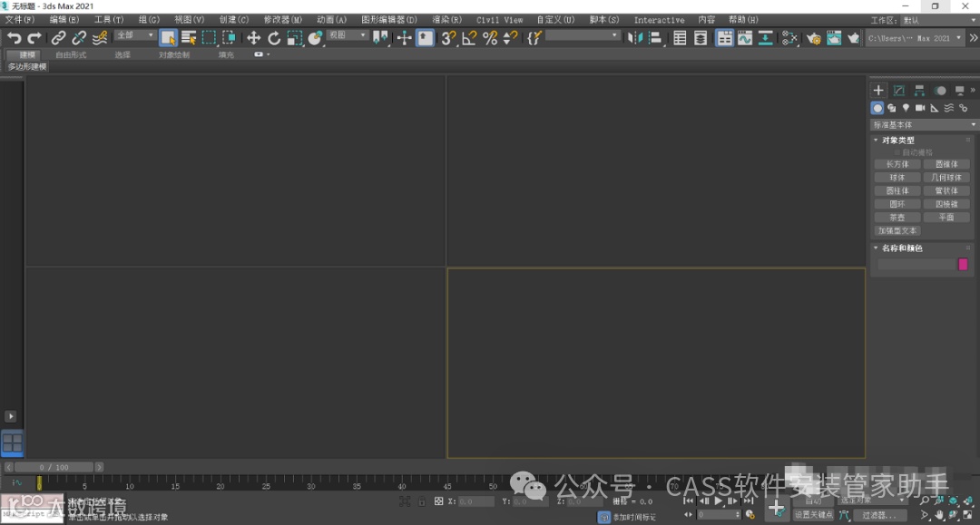
Task: Toggle the Spinner Snap button
Action: click(x=510, y=38)
